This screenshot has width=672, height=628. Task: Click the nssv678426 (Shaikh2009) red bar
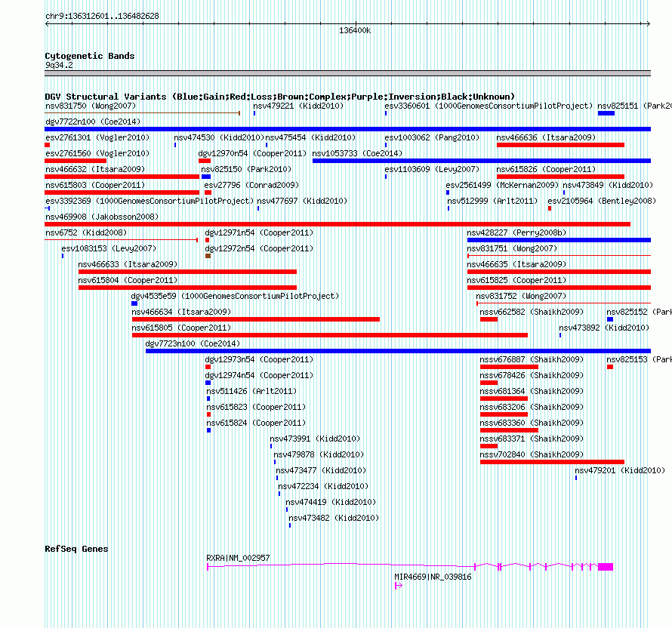coord(489,383)
